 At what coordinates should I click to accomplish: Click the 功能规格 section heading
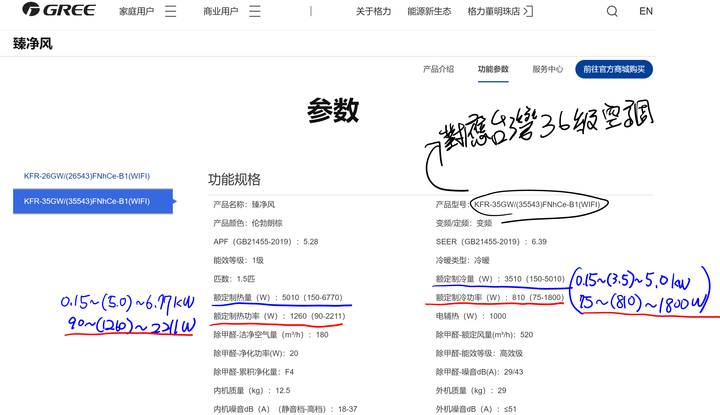234,179
